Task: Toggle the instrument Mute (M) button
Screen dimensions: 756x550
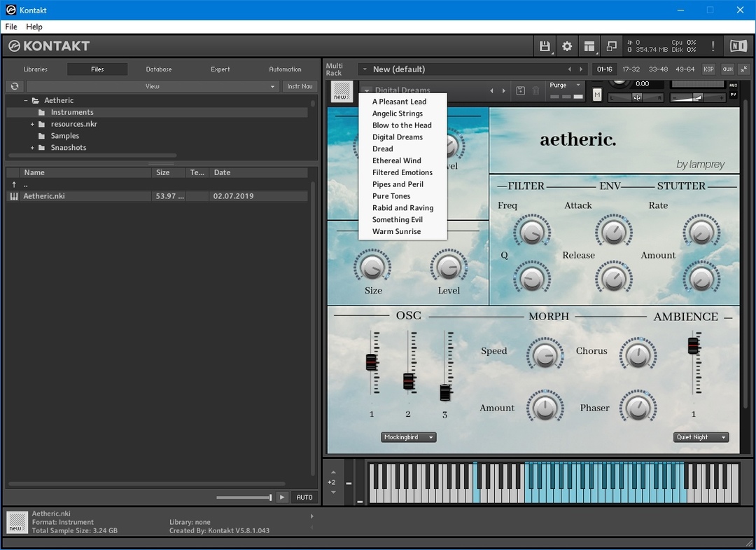Action: [x=597, y=95]
